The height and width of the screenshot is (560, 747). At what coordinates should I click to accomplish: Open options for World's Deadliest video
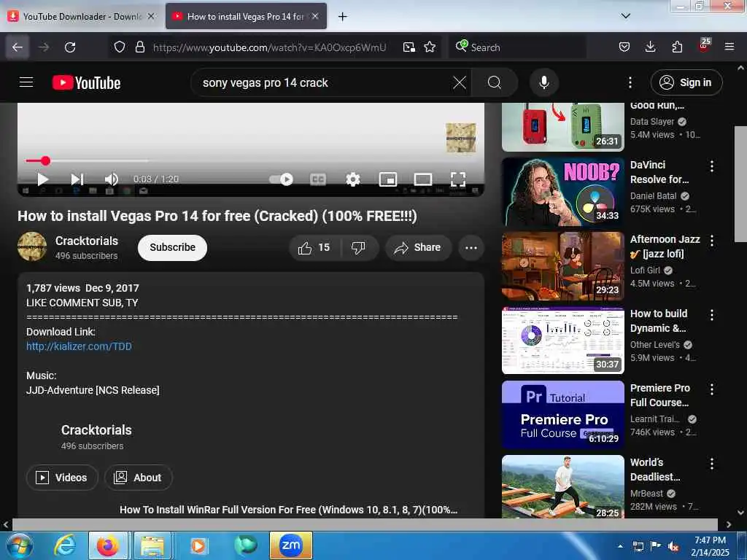[712, 464]
